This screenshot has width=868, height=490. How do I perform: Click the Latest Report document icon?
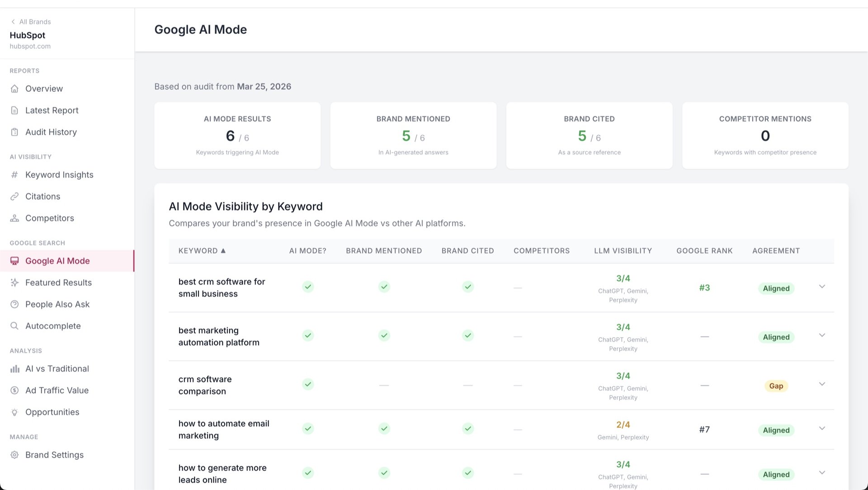[x=14, y=110]
